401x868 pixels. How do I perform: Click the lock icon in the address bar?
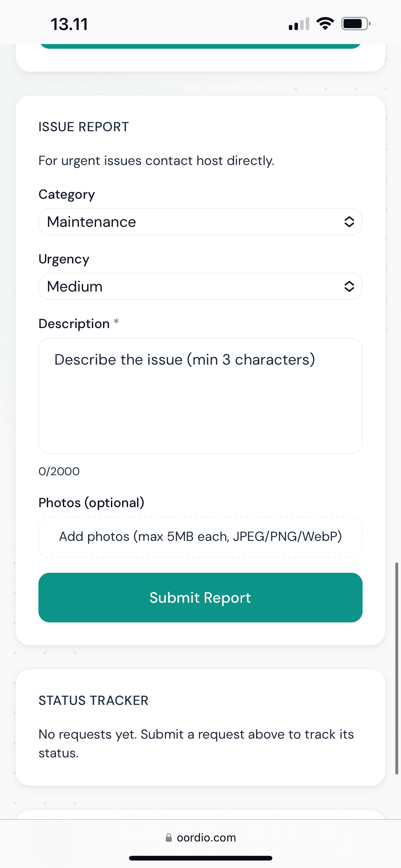coord(169,838)
